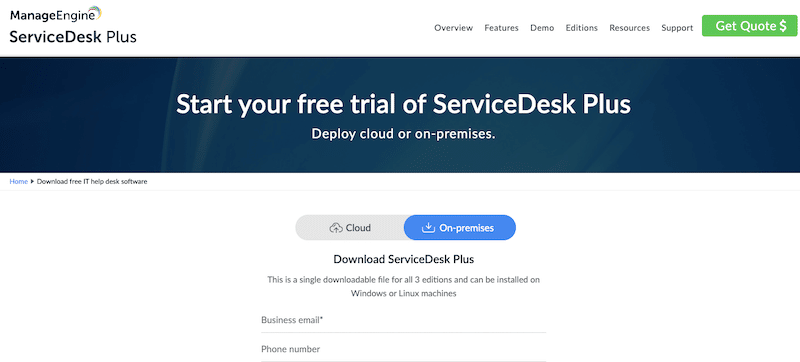Click the Deploy cloud or on-premises subtitle
Screen dimensions: 800x362
click(x=404, y=134)
